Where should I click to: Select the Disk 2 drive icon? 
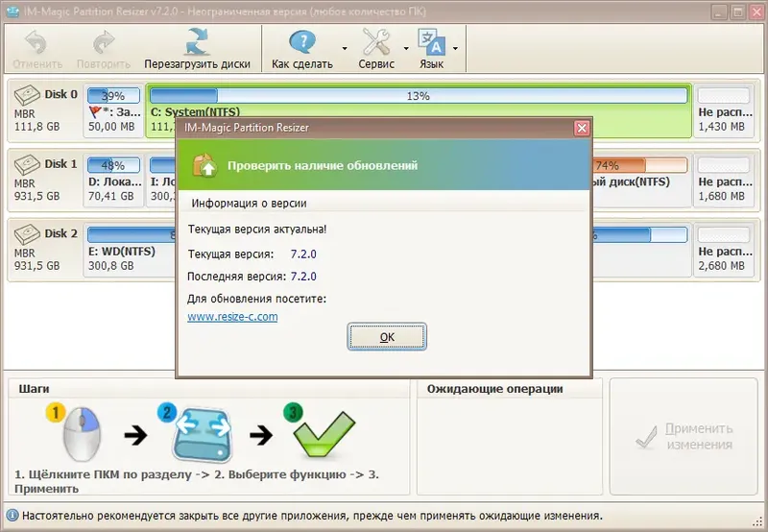[x=27, y=234]
